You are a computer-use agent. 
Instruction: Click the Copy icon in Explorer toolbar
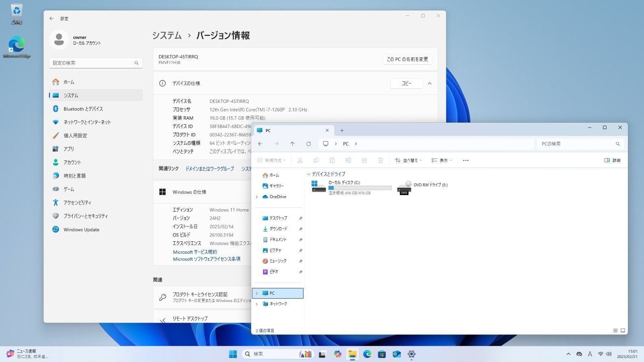[x=316, y=160]
